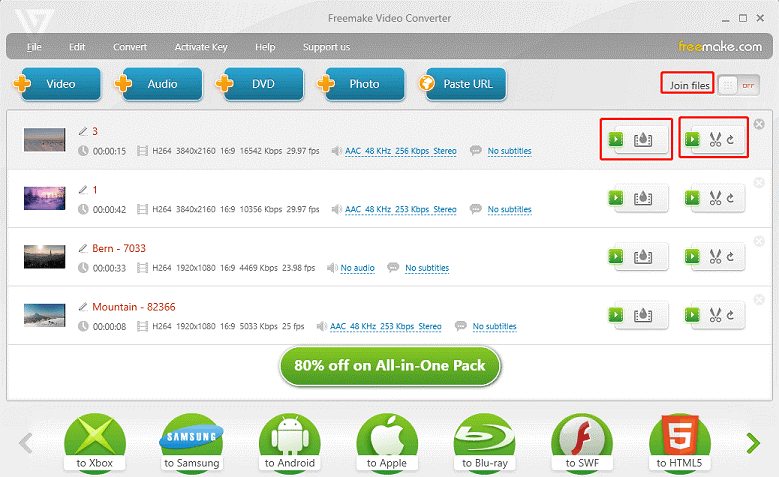This screenshot has height=477, width=779.
Task: Add an Audio file
Action: (x=158, y=84)
